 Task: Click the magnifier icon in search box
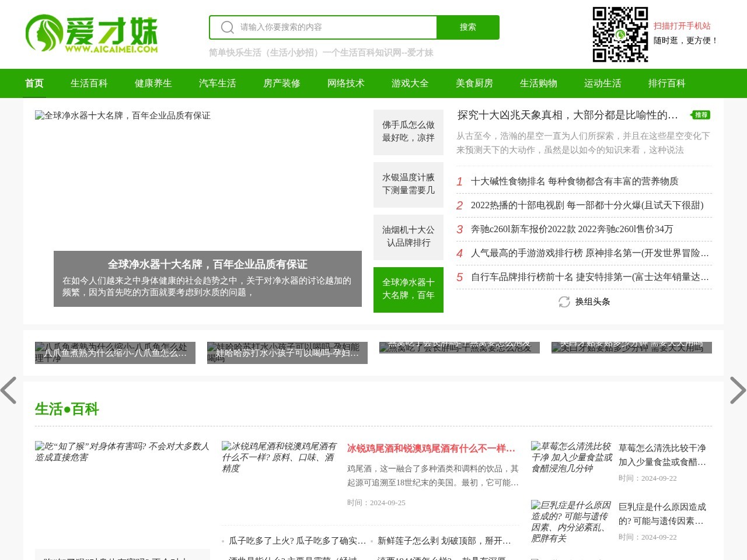pos(228,27)
